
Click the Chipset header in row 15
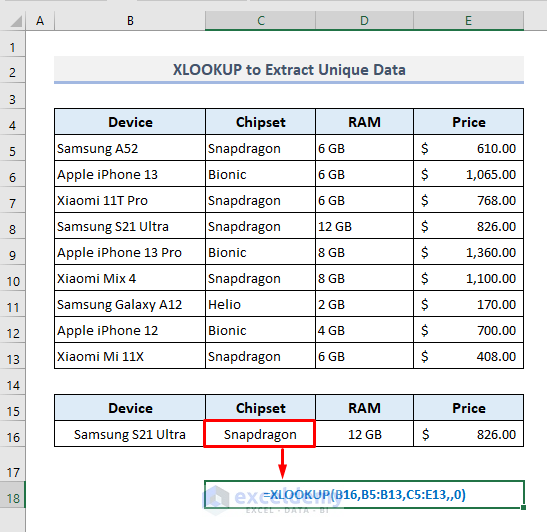261,408
